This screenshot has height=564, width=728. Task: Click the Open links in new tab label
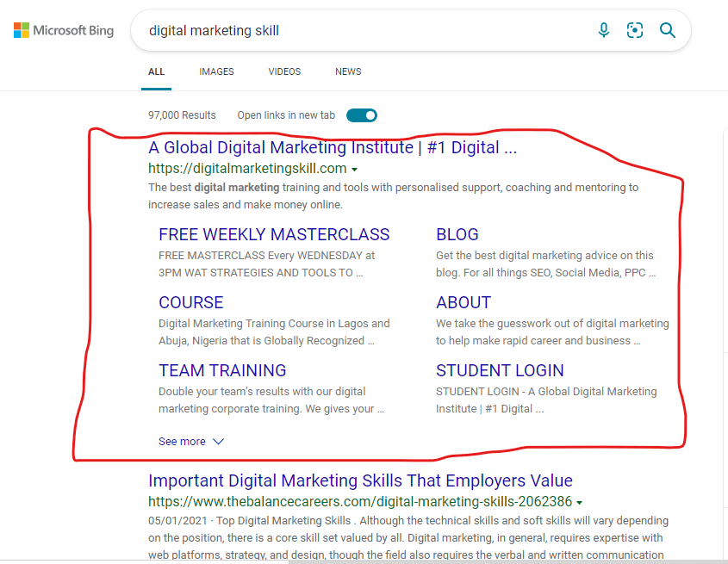286,115
